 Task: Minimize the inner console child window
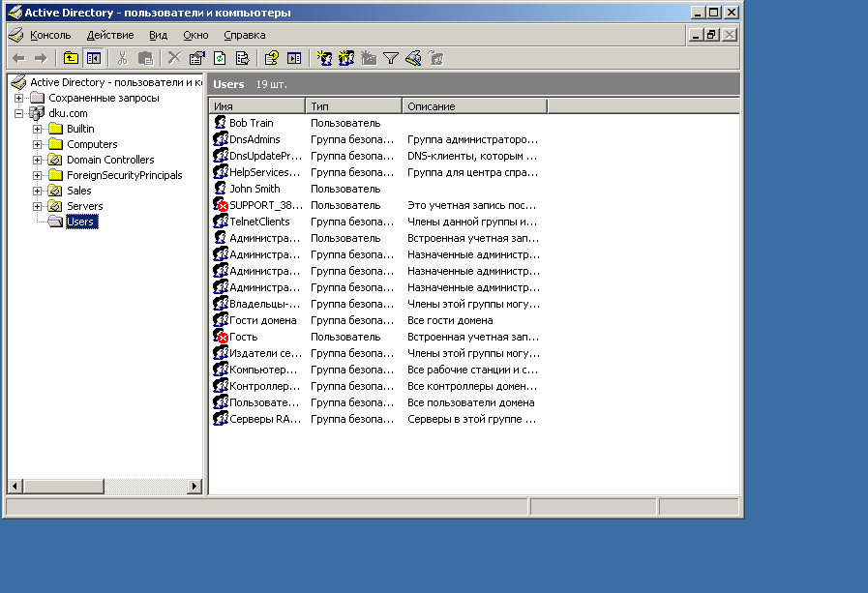(697, 35)
